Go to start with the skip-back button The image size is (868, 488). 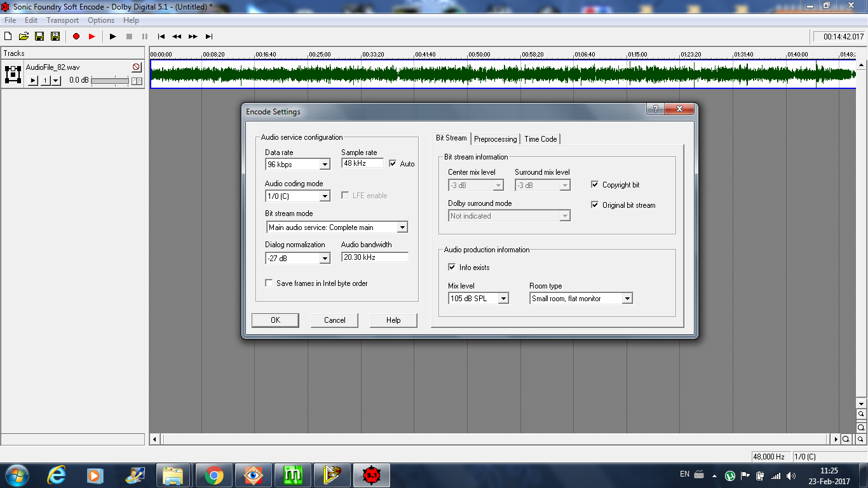click(161, 37)
